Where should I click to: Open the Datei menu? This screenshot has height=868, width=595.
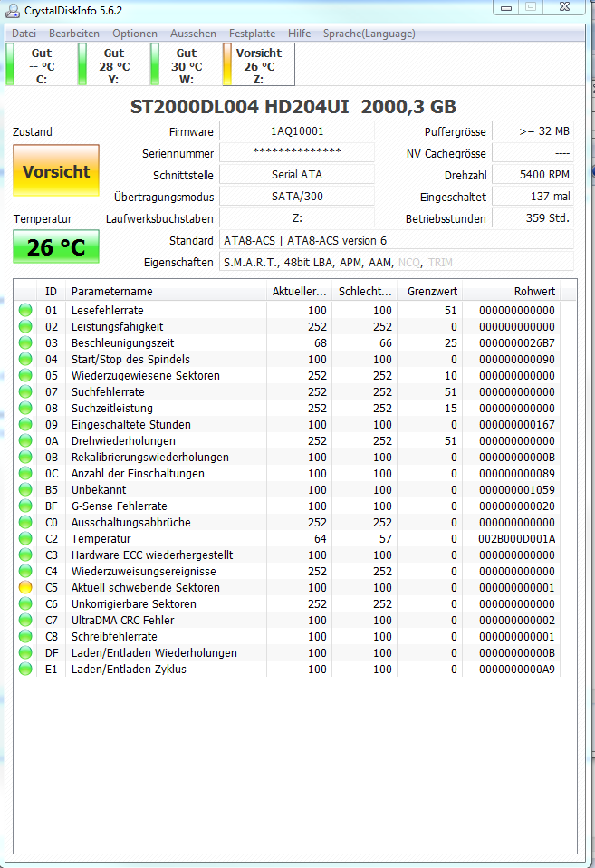click(24, 34)
